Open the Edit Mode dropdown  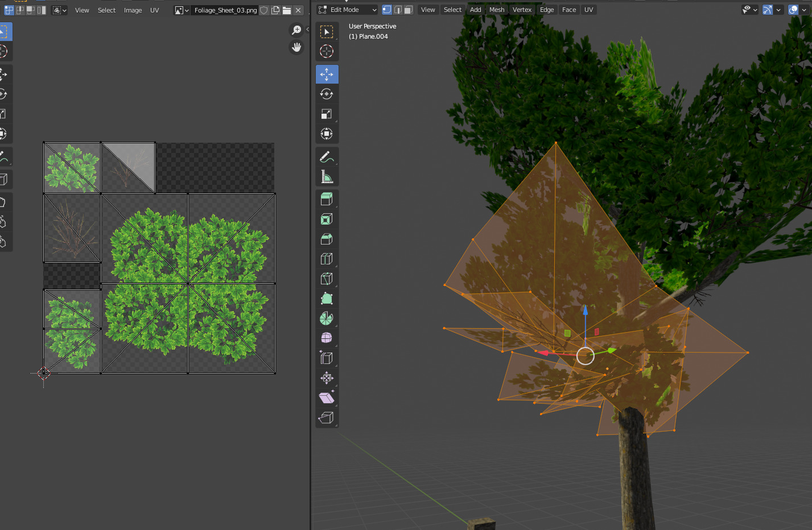click(345, 9)
